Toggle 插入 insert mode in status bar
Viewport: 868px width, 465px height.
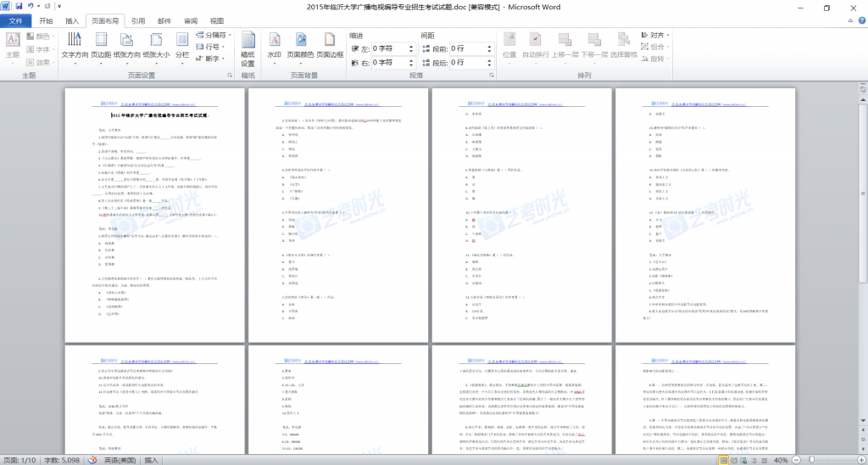click(x=151, y=459)
